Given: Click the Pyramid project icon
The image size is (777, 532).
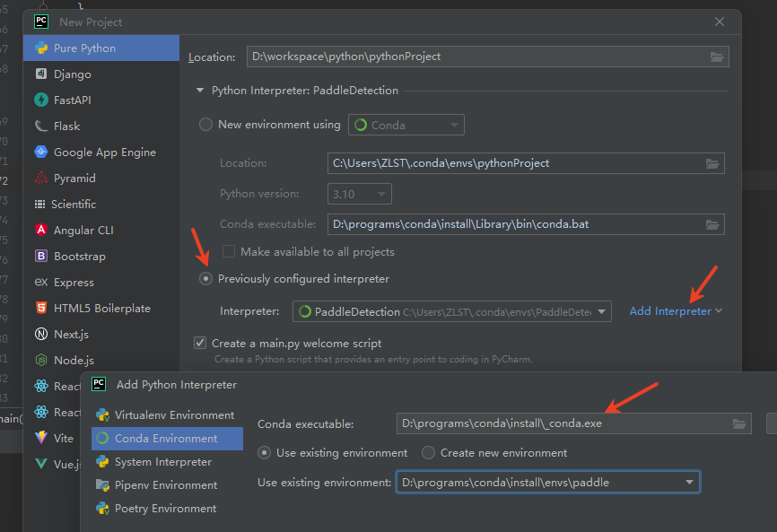Looking at the screenshot, I should 41,178.
